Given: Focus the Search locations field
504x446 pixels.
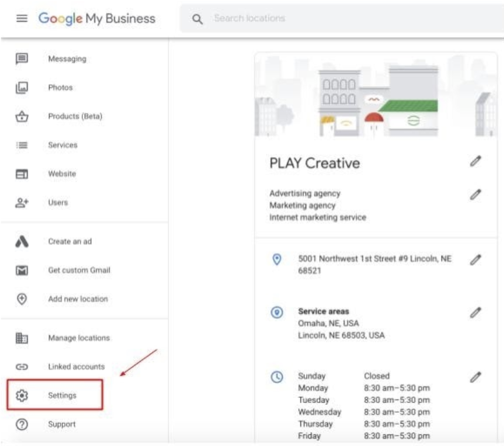Looking at the screenshot, I should point(341,18).
